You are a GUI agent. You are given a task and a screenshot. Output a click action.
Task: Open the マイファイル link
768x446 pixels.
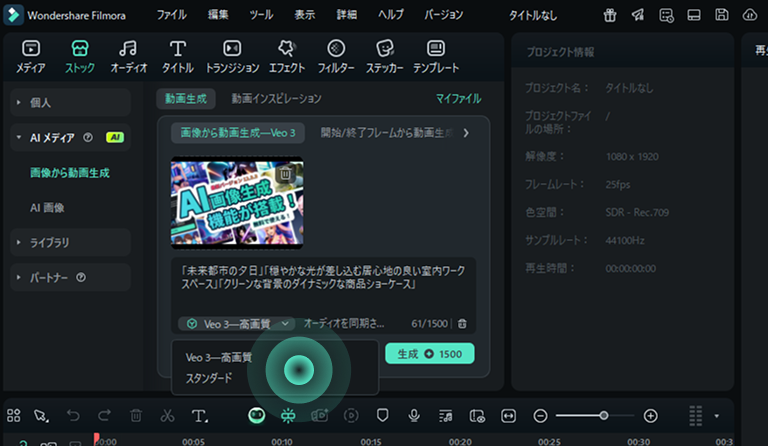coord(458,98)
